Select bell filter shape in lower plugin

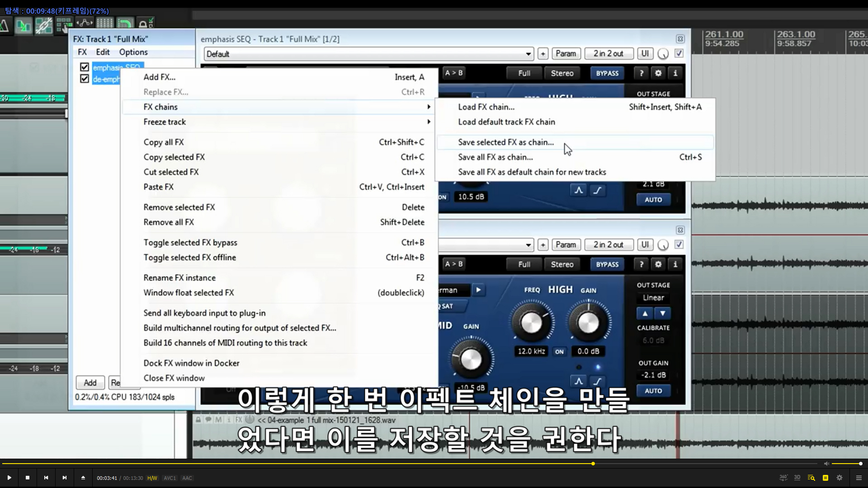tap(579, 381)
